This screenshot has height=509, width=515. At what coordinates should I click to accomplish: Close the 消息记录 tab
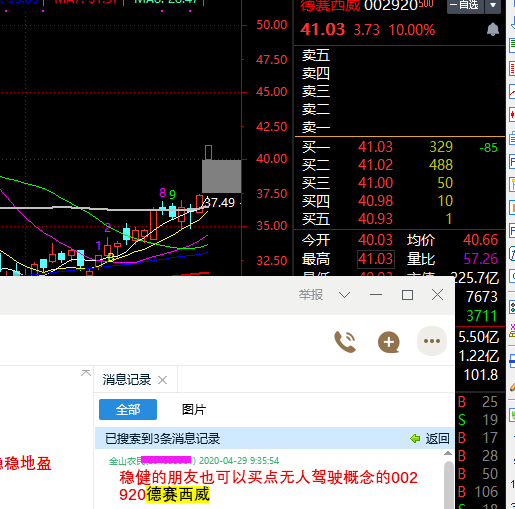click(162, 380)
